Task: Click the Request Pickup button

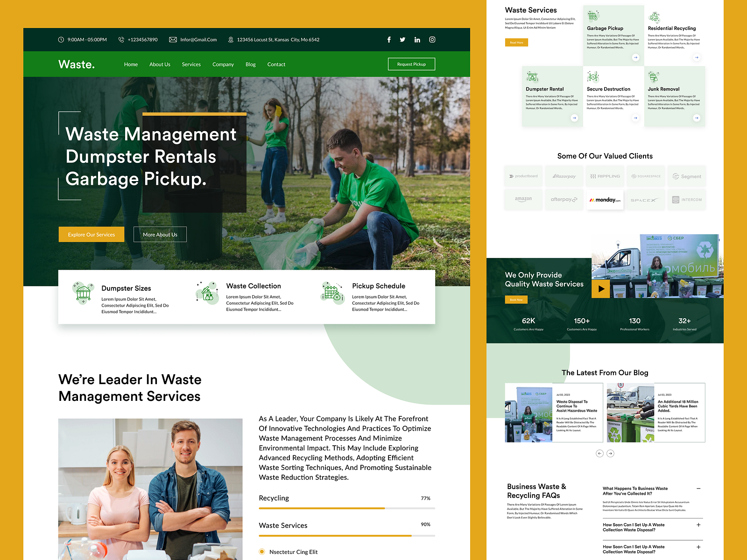Action: pyautogui.click(x=411, y=64)
